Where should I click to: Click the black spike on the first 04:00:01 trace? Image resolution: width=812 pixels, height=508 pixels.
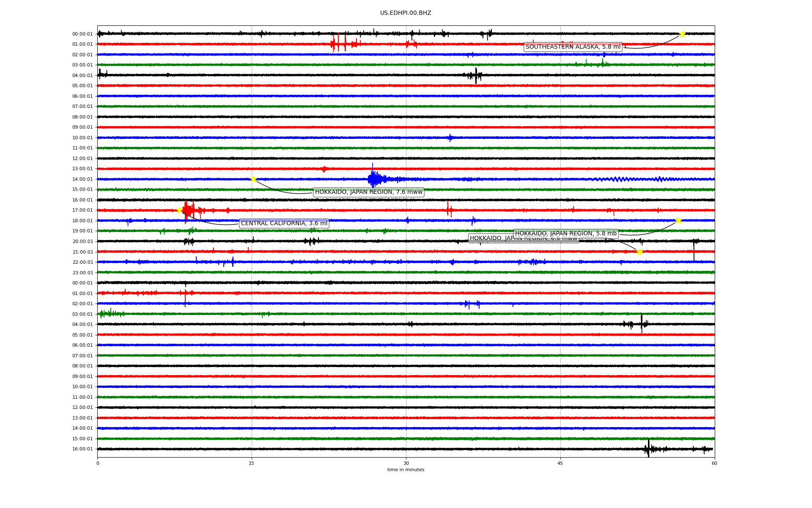pos(476,75)
